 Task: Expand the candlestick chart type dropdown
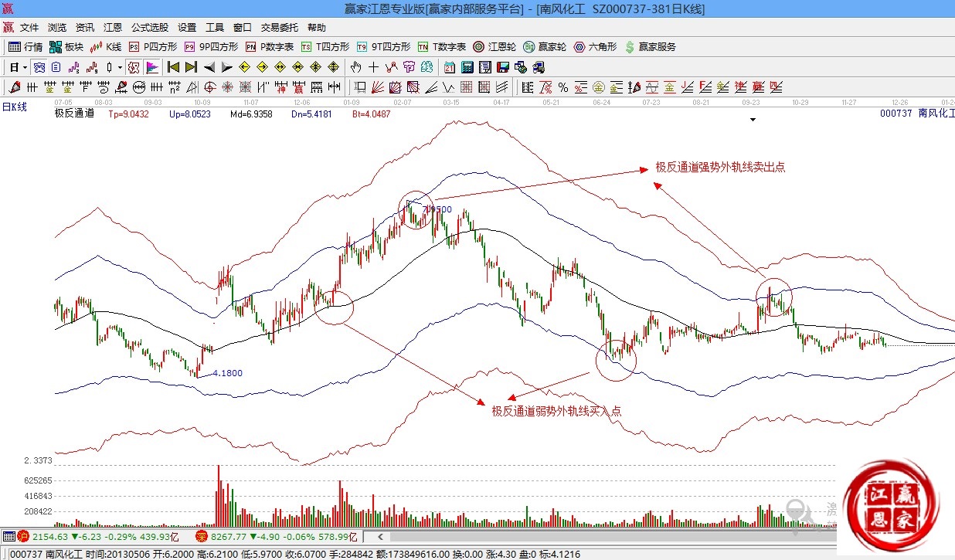[121, 67]
